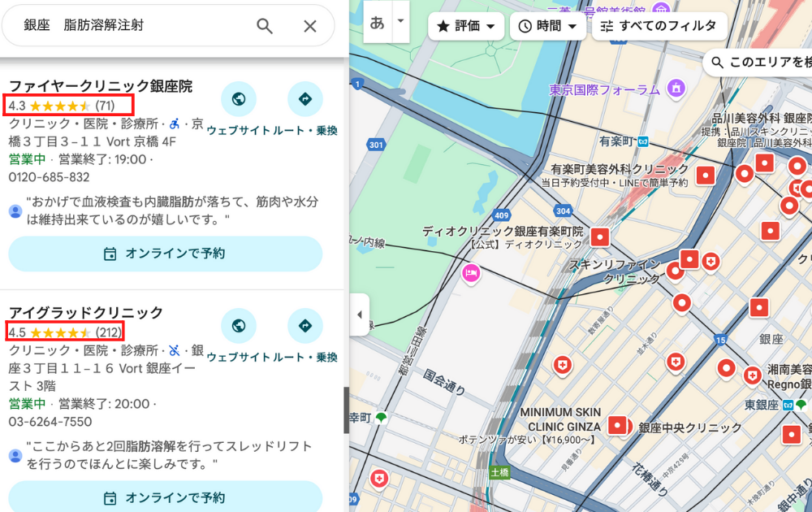The image size is (812, 512).
Task: Open すべてのフィルタ filters
Action: [x=659, y=26]
